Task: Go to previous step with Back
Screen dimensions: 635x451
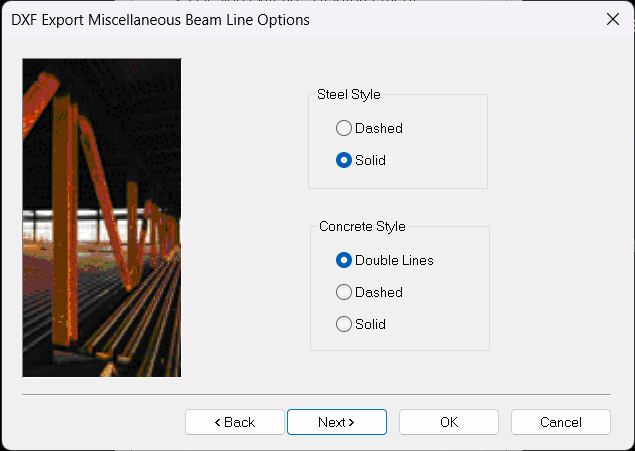Action: (235, 422)
